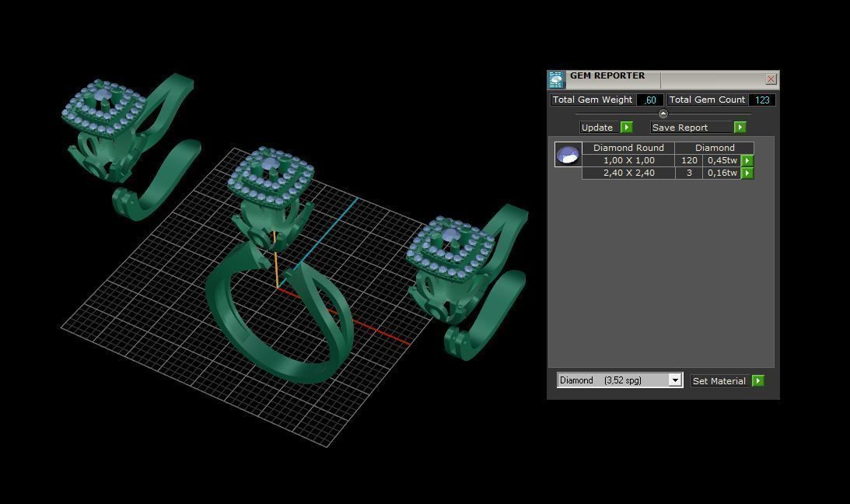Click the Save Report button label

(x=680, y=128)
